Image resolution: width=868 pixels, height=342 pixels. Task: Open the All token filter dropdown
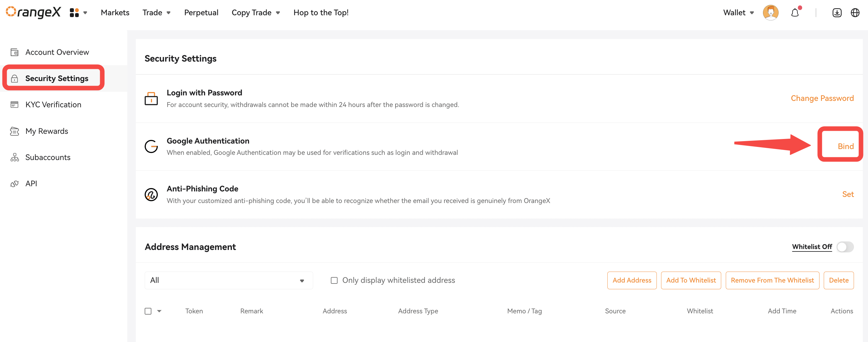[229, 280]
